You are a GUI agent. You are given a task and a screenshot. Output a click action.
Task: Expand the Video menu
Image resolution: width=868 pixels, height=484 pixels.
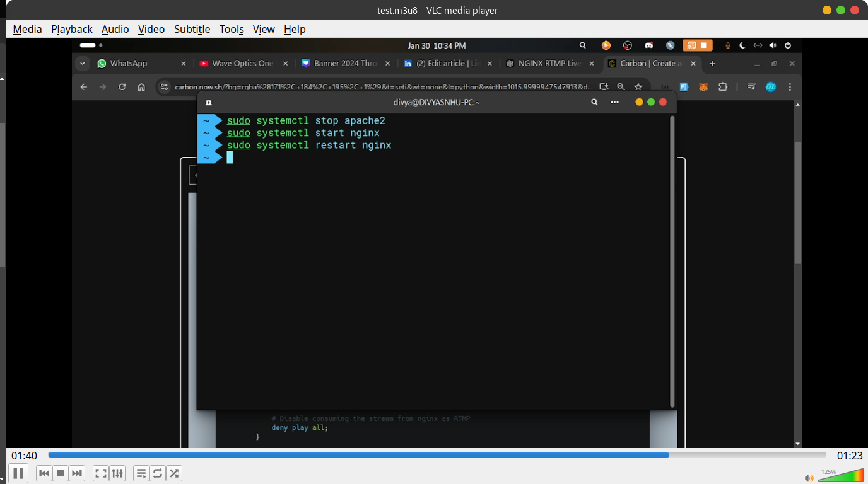click(151, 29)
